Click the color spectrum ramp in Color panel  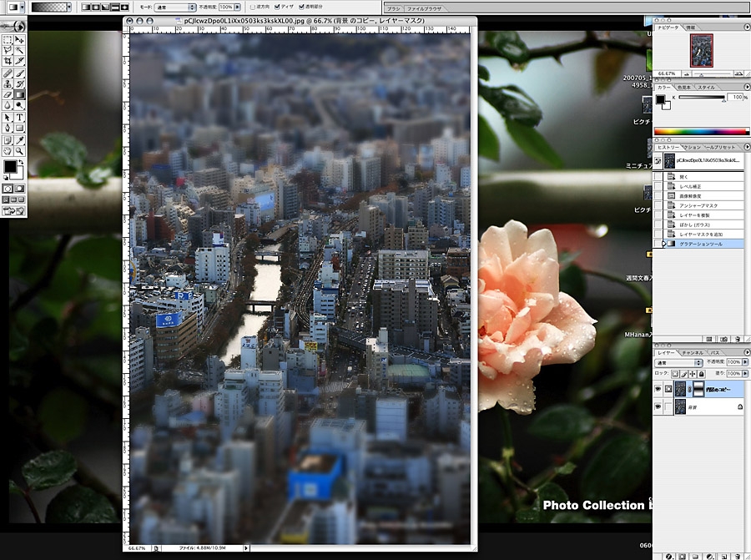click(x=699, y=131)
